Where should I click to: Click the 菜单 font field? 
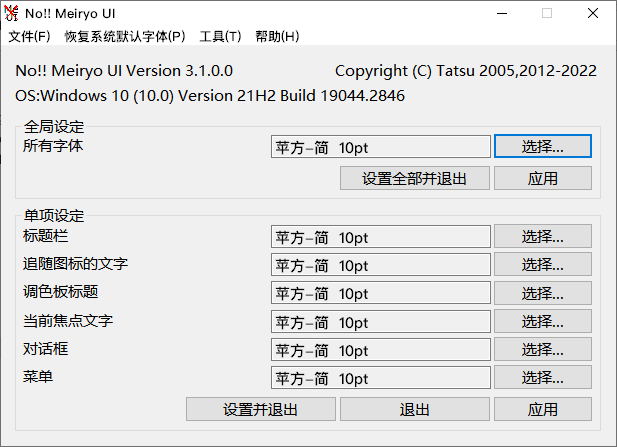(x=381, y=378)
